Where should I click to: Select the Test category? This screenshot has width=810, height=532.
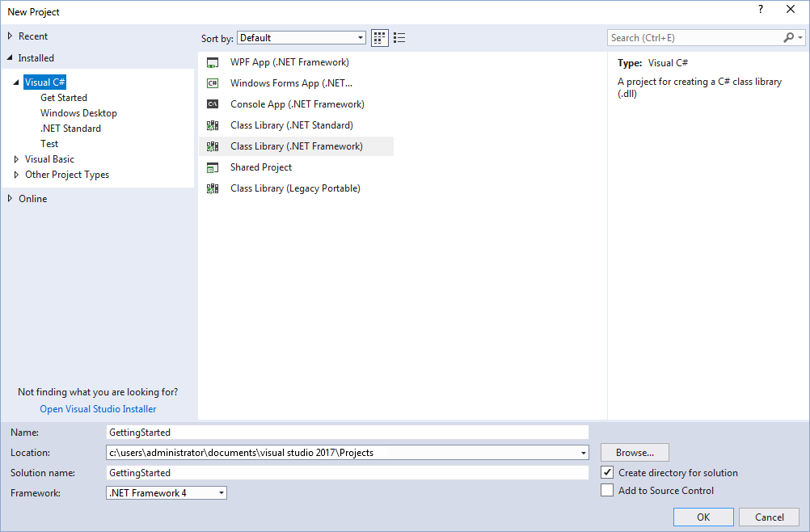click(x=49, y=144)
